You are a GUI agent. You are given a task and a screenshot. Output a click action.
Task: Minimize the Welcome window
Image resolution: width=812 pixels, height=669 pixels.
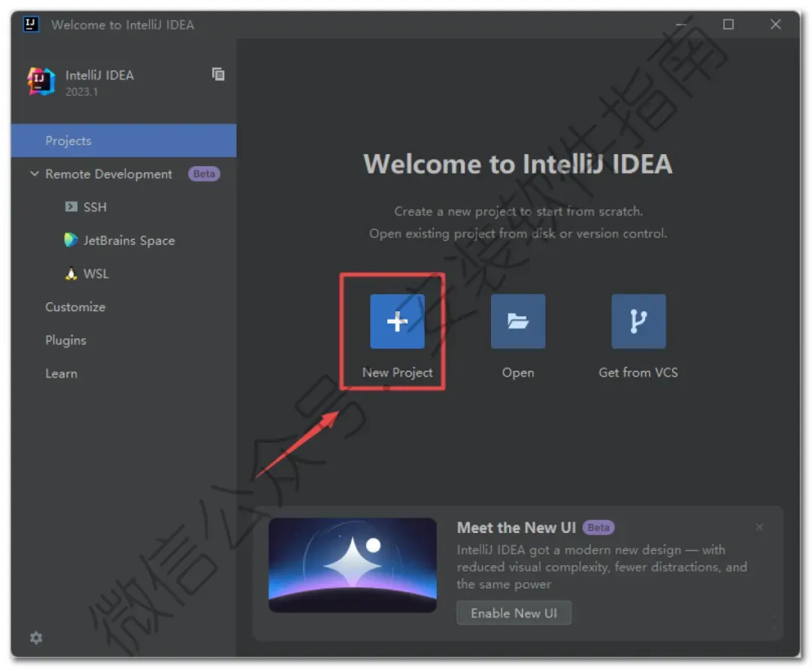point(681,24)
